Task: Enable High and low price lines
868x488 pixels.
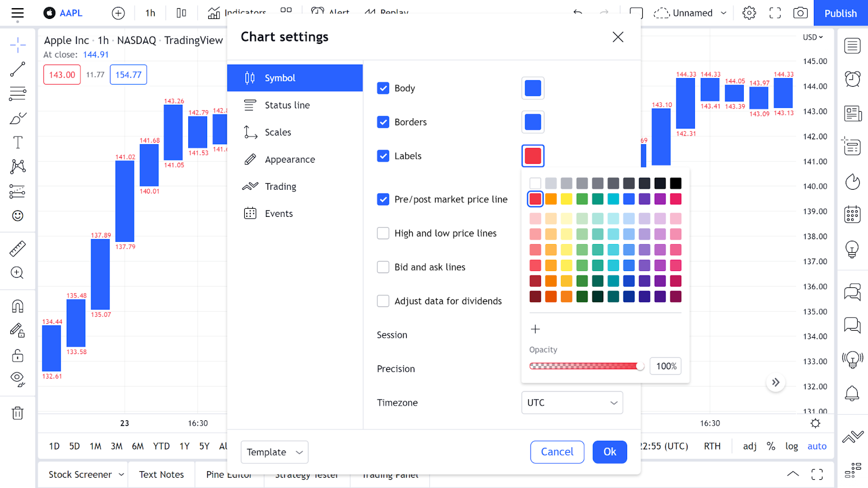Action: click(383, 233)
